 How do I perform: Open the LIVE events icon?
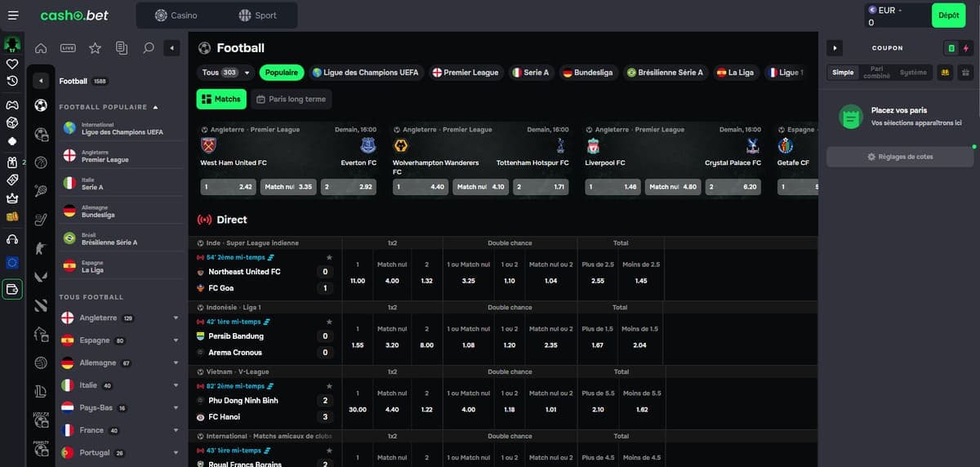tap(68, 48)
